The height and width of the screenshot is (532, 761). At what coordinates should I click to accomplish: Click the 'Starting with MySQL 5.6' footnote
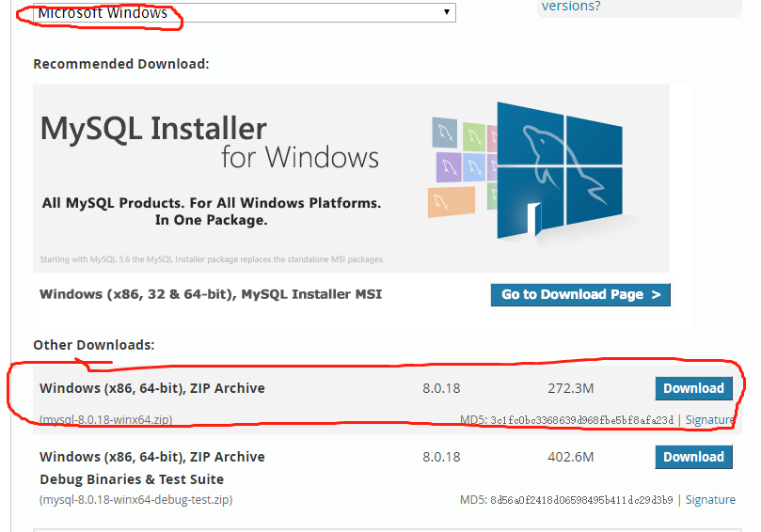(x=212, y=259)
